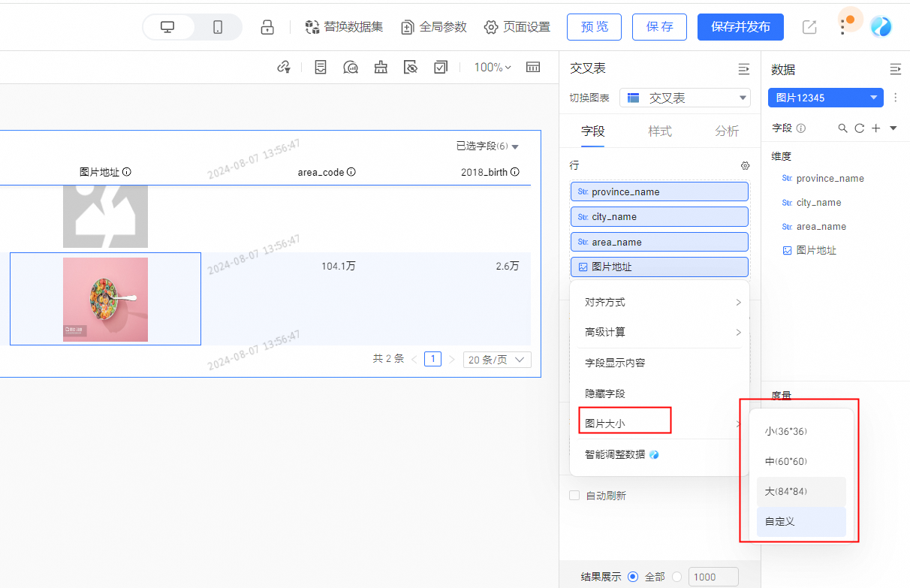This screenshot has width=910, height=588.
Task: Switch to mobile layout view
Action: pyautogui.click(x=218, y=27)
